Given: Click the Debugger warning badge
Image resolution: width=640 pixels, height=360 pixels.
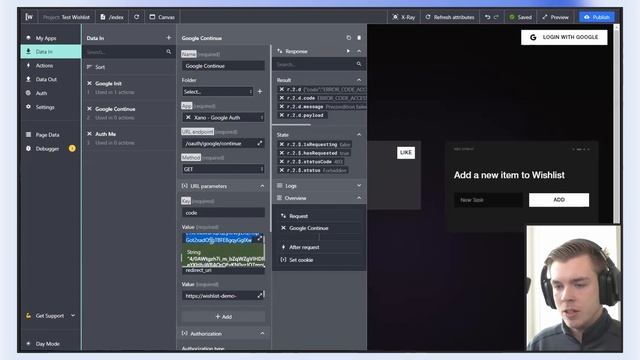Looking at the screenshot, I should [72, 149].
